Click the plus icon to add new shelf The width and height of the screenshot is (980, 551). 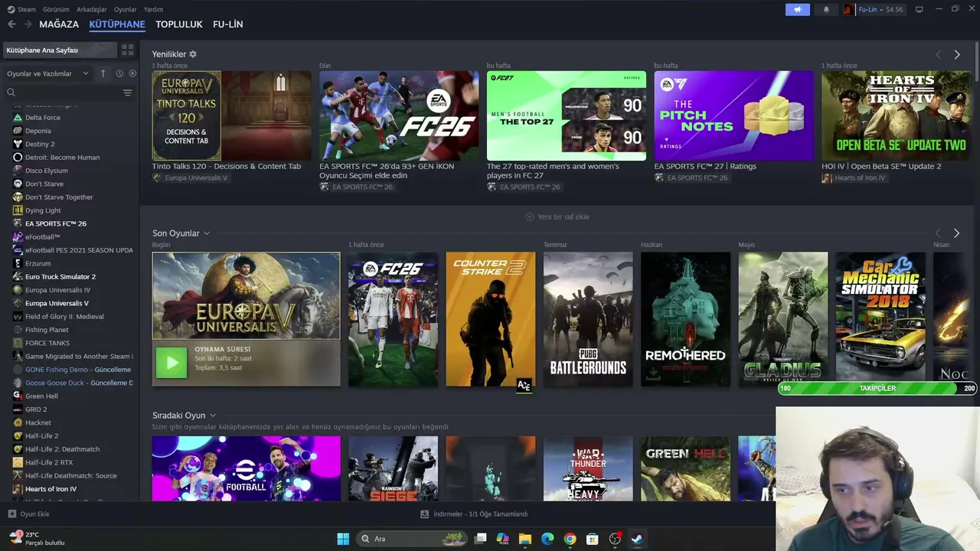[529, 217]
